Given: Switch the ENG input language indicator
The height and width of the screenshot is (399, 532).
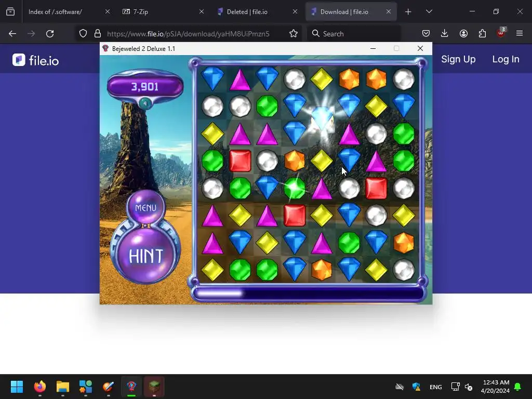Looking at the screenshot, I should coord(436,387).
